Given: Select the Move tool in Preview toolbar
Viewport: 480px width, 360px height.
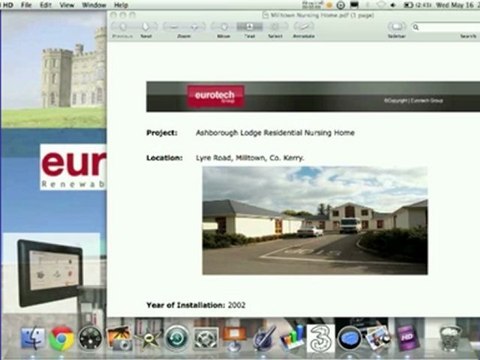Looking at the screenshot, I should point(224,27).
